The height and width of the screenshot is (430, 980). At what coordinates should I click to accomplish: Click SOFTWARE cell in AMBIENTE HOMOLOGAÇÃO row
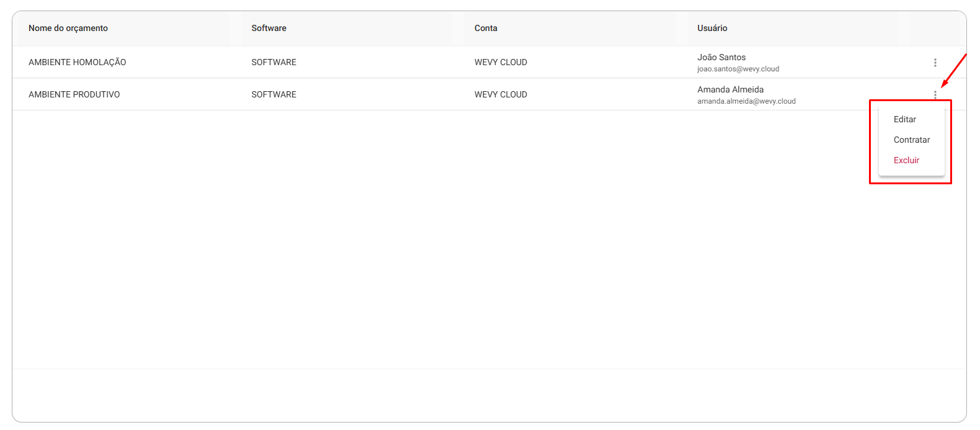click(x=274, y=62)
